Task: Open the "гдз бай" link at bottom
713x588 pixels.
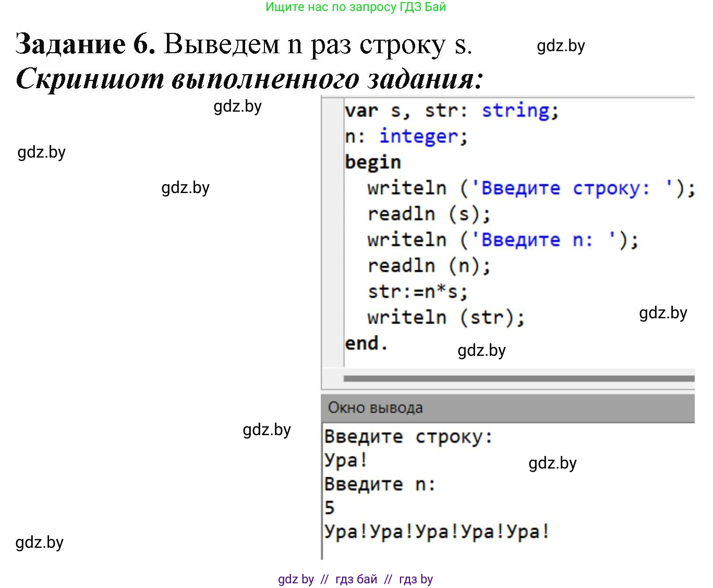Action: pos(356,579)
